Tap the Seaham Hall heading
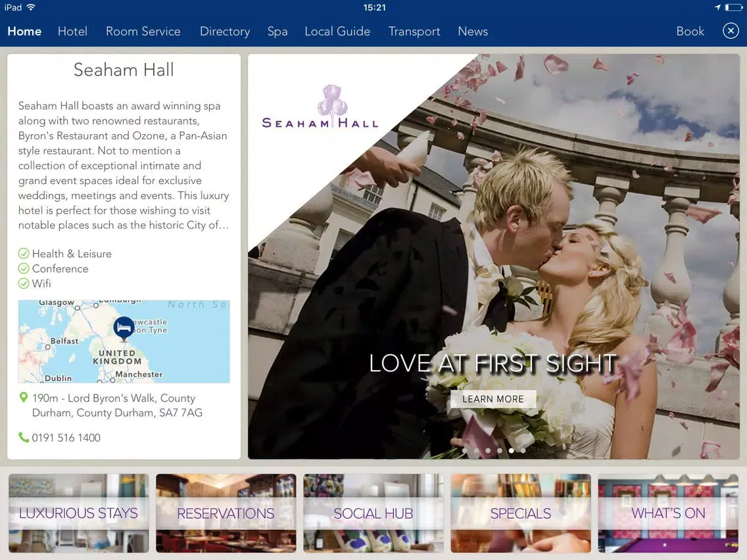Viewport: 747px width, 560px height. coord(124,70)
